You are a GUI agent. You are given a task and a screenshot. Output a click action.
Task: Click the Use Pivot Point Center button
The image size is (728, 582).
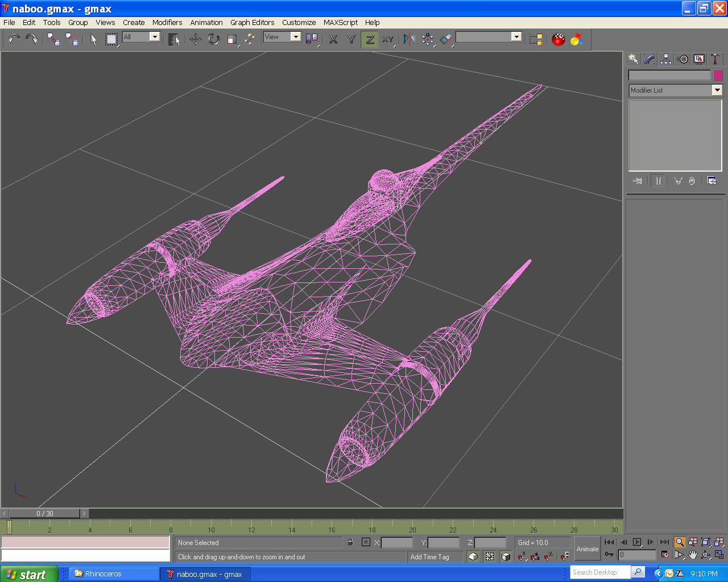point(311,39)
